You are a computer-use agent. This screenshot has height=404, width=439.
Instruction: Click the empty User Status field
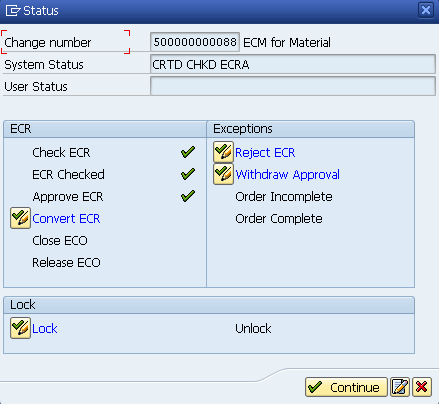pyautogui.click(x=293, y=86)
